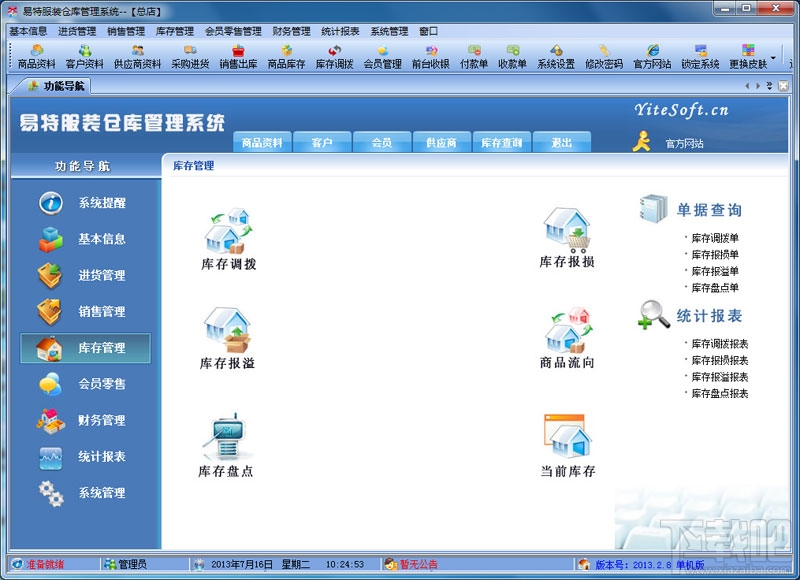Open 系统管理 menu in menu bar

click(389, 31)
